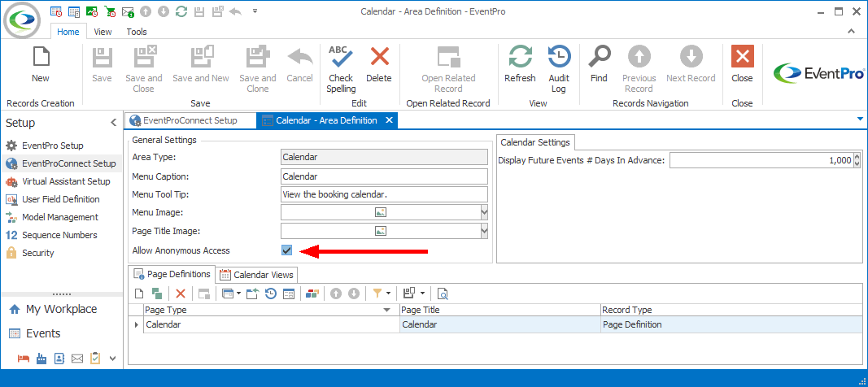The image size is (868, 387).
Task: Collapse the ribbon using the chevron
Action: tap(852, 32)
